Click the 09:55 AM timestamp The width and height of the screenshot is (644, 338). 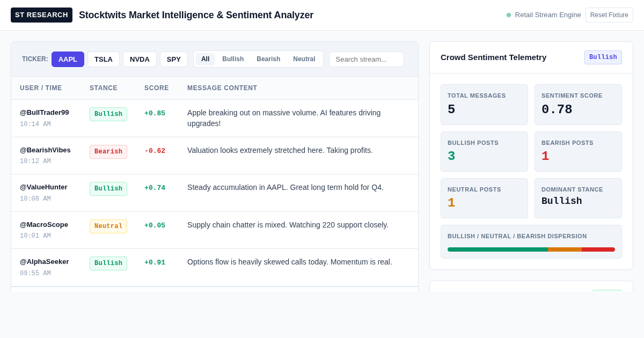coord(35,274)
